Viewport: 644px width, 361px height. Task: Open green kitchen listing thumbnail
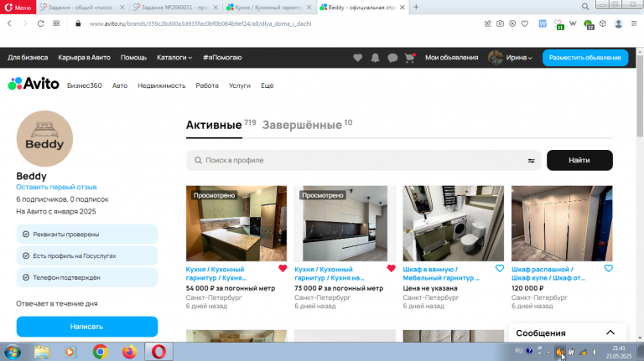tap(236, 223)
